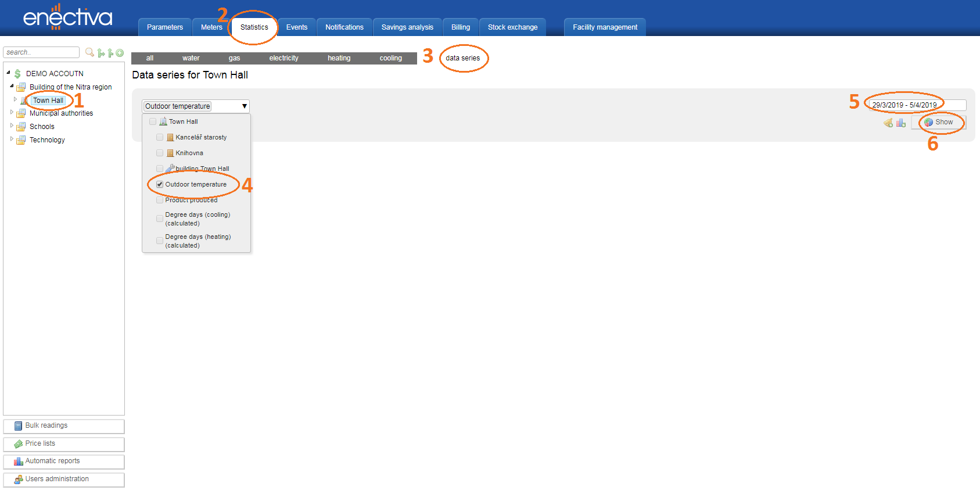
Task: Click the green plus add icon beside search
Action: coord(120,53)
